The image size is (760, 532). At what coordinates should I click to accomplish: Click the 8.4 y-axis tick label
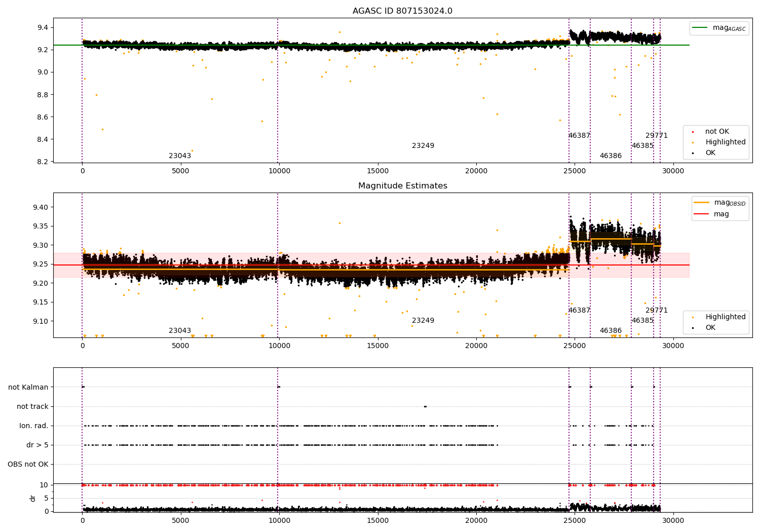43,139
